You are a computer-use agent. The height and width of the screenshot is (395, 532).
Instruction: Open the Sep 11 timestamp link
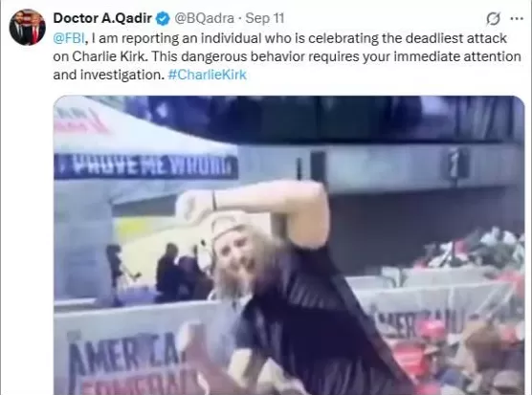point(265,18)
